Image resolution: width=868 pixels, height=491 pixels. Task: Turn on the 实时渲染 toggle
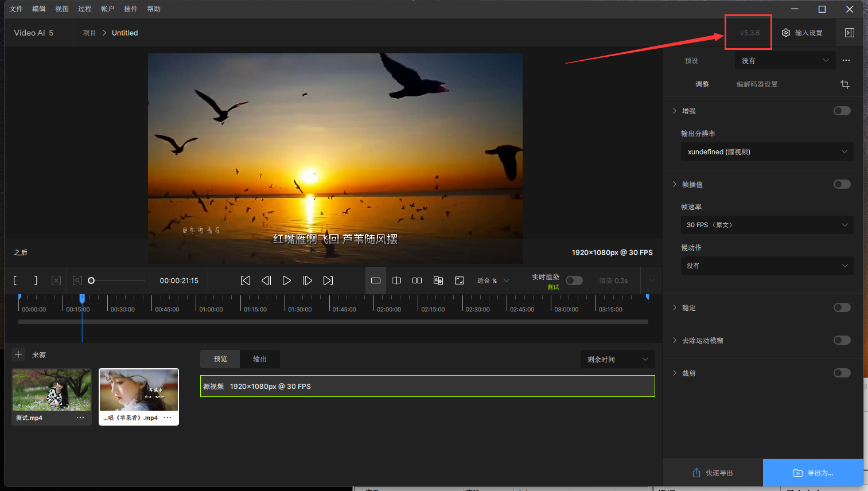(x=574, y=280)
